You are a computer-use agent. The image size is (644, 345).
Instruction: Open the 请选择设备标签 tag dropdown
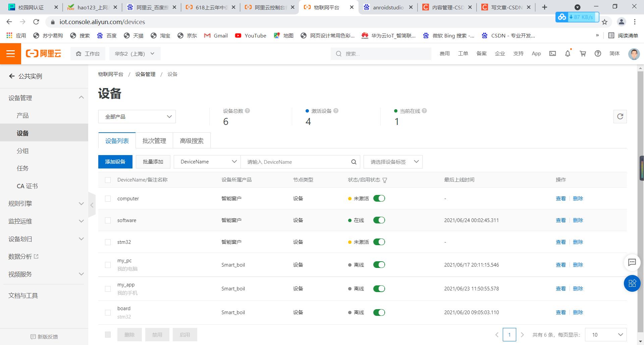[x=393, y=162]
